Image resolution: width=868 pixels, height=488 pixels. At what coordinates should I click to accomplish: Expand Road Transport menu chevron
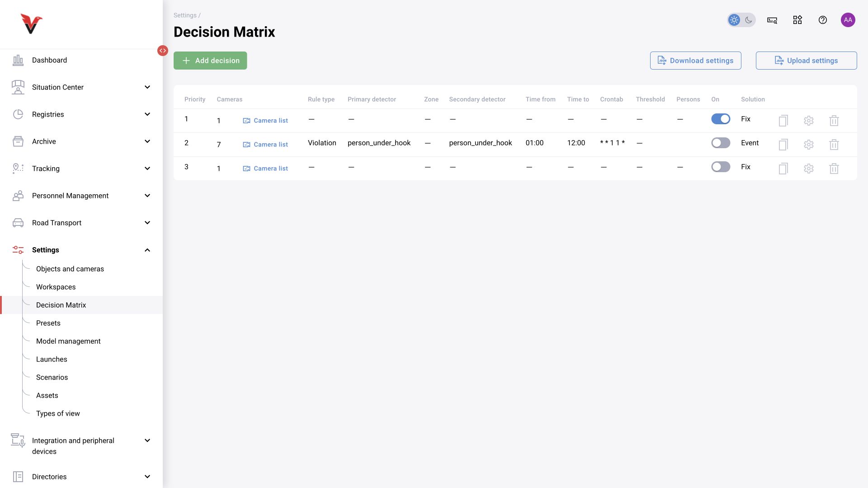(x=147, y=223)
